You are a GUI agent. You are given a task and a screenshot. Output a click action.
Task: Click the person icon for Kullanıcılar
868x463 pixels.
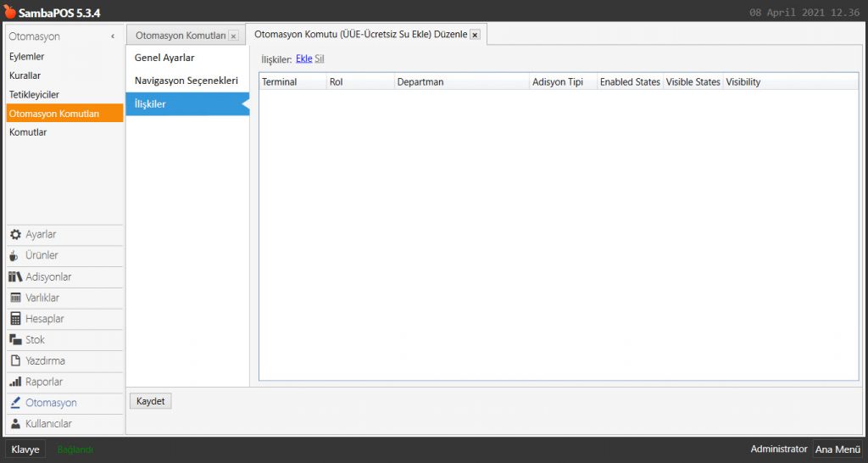click(x=15, y=424)
